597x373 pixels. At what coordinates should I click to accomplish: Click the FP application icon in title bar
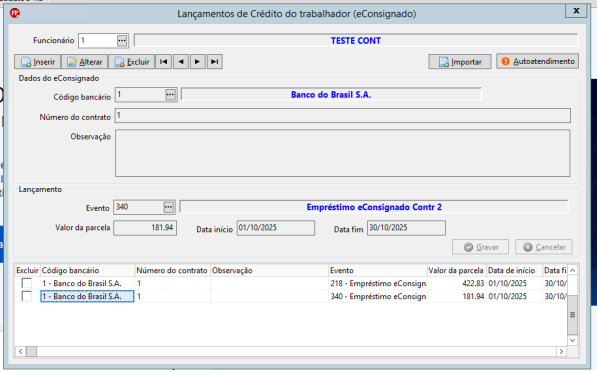click(x=15, y=13)
